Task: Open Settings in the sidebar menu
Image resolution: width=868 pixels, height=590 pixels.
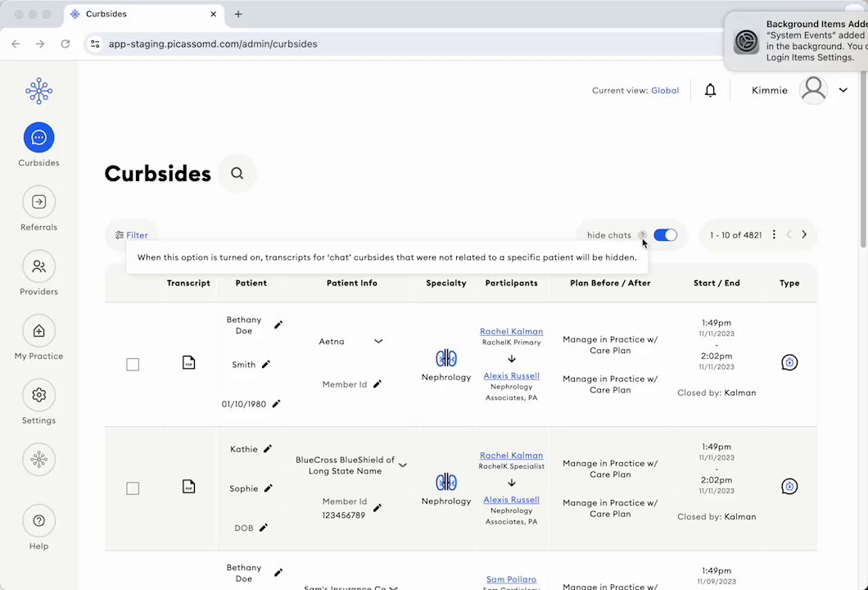Action: pyautogui.click(x=38, y=395)
